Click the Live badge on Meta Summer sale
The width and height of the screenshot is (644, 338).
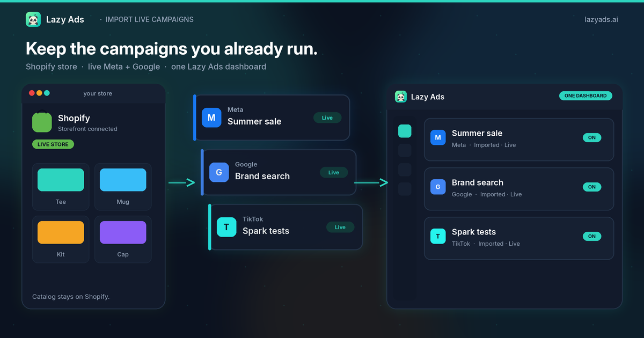(x=327, y=117)
